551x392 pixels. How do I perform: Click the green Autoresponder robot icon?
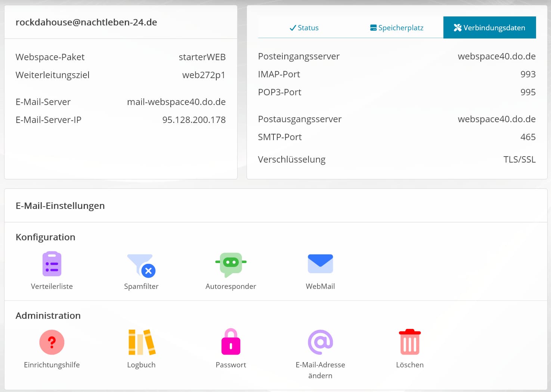(231, 264)
